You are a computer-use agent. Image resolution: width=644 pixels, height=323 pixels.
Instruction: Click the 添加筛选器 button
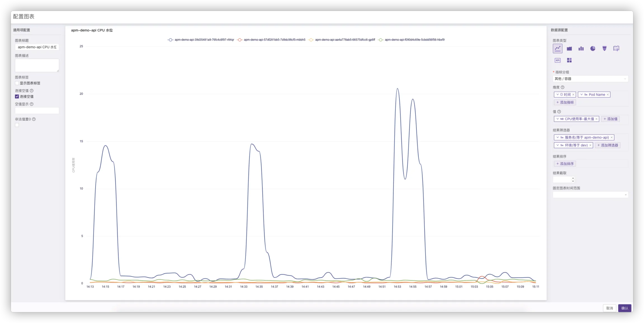tap(608, 145)
